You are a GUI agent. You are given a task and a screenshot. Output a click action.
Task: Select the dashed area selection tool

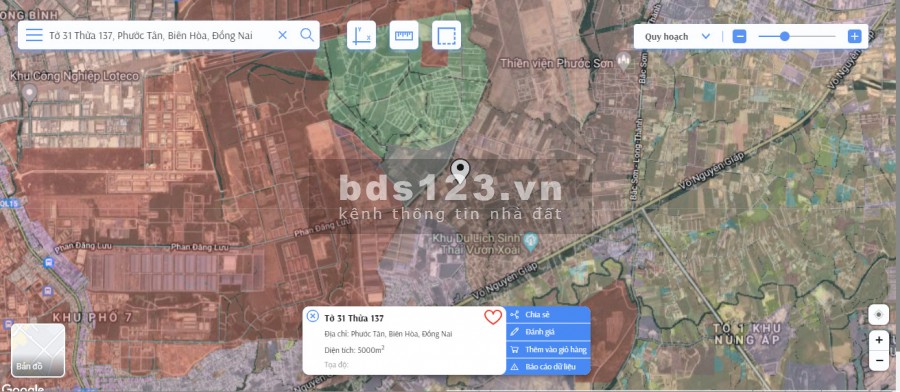(x=447, y=35)
